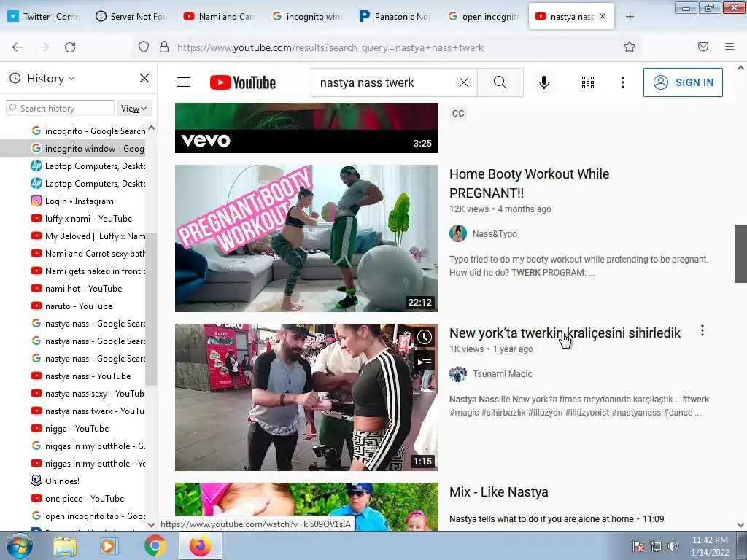Open video options for New york'ta twerkin
This screenshot has width=747, height=560.
(703, 330)
